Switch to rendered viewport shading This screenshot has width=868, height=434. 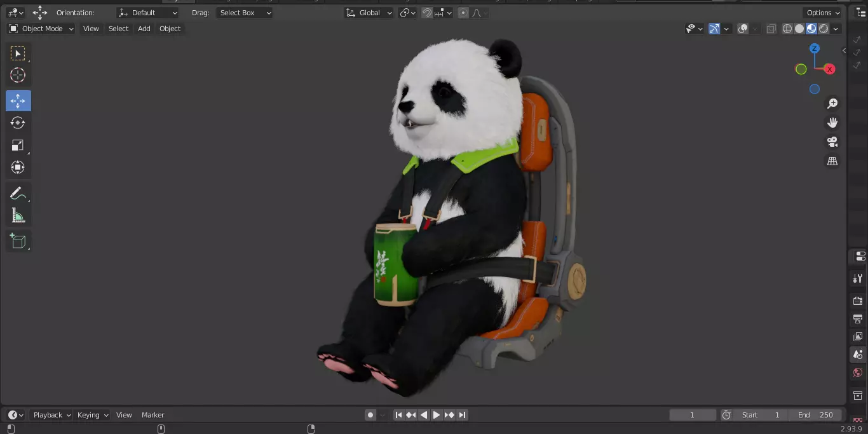coord(824,29)
